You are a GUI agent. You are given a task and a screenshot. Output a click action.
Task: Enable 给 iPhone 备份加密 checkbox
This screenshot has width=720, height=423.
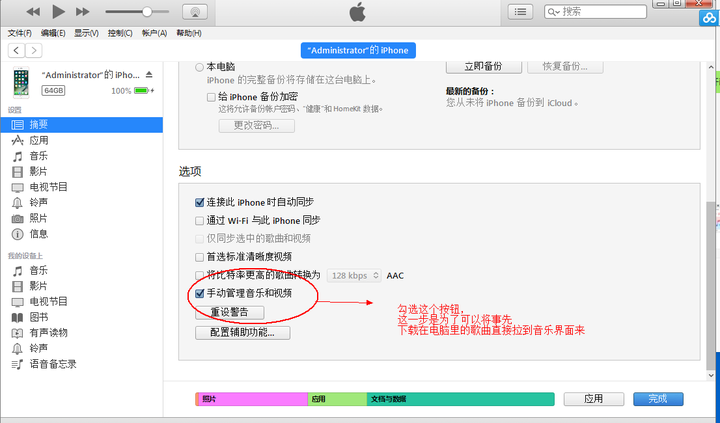211,97
